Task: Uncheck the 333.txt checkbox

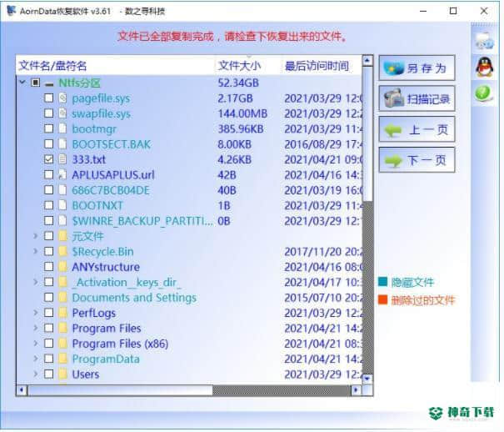Action: (48, 159)
